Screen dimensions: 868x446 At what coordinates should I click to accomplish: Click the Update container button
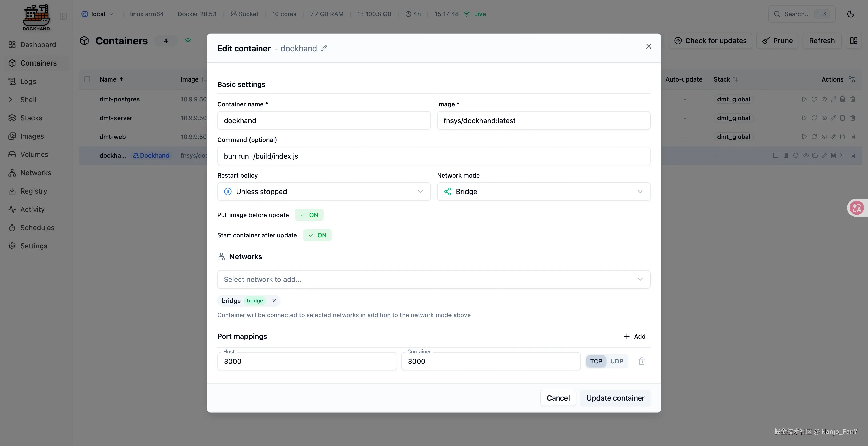[x=615, y=398]
